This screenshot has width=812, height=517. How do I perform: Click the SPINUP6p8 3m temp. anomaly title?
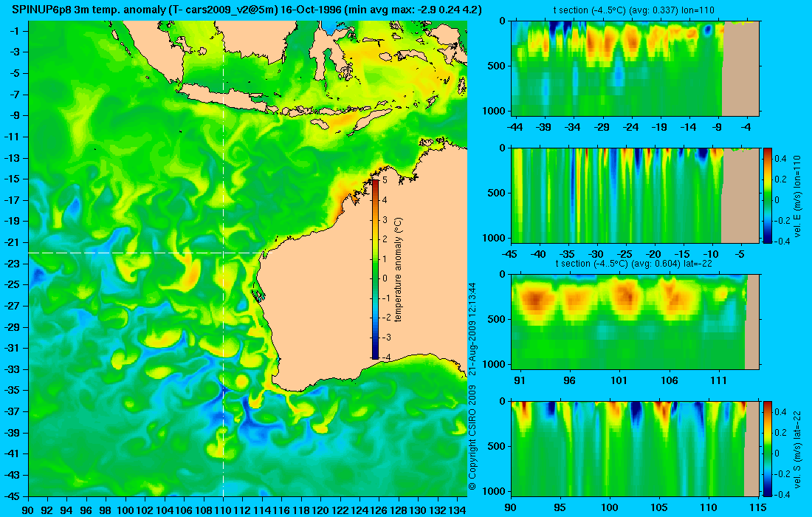click(x=247, y=10)
